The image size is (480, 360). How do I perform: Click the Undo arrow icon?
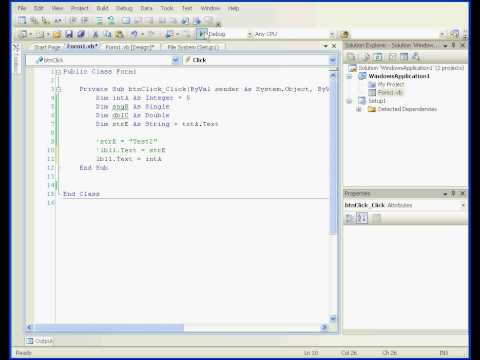click(x=134, y=34)
